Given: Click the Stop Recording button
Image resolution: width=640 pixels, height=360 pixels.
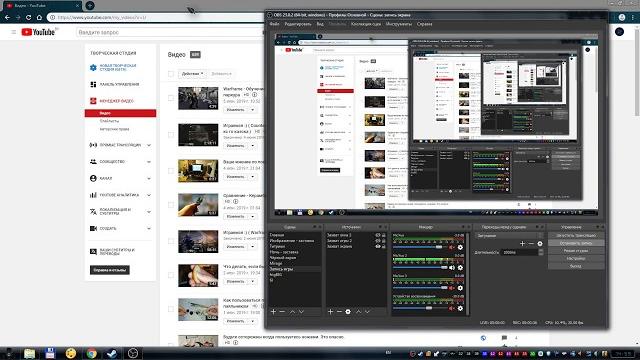Looking at the screenshot, I should 576,243.
